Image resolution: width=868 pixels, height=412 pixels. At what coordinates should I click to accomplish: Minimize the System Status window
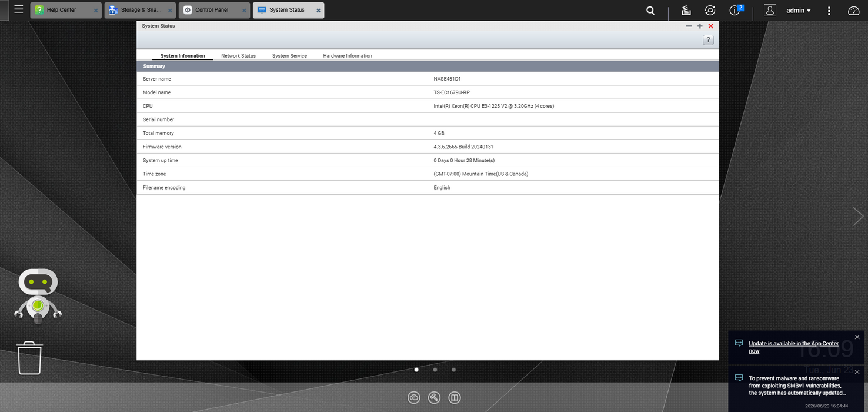pyautogui.click(x=689, y=26)
